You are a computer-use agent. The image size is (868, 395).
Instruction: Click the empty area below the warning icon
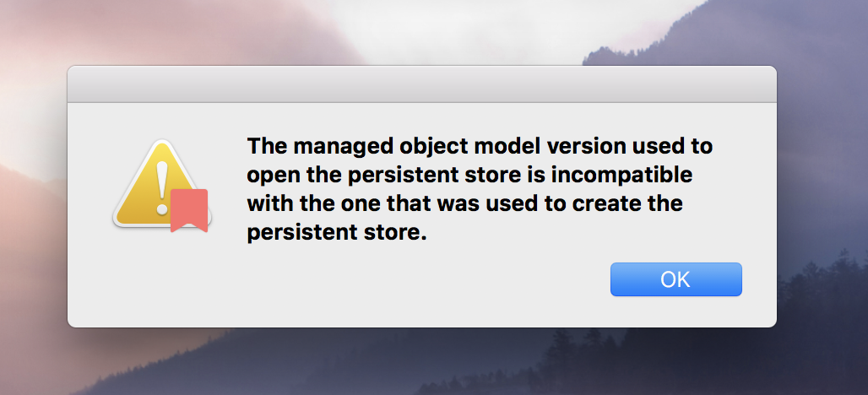click(x=160, y=277)
